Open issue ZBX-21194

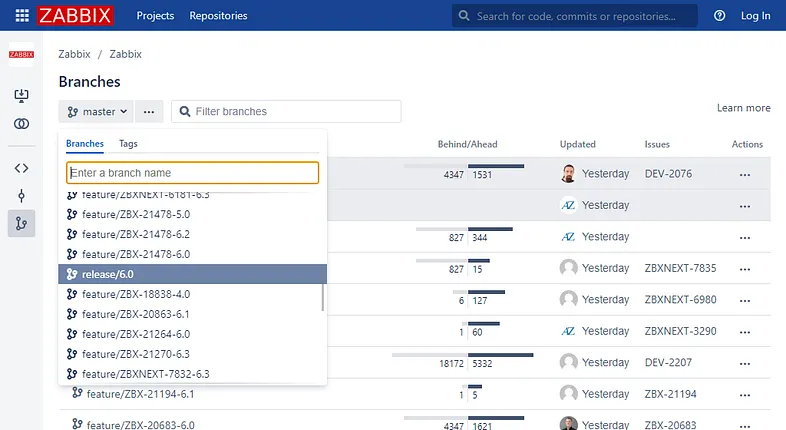click(670, 394)
